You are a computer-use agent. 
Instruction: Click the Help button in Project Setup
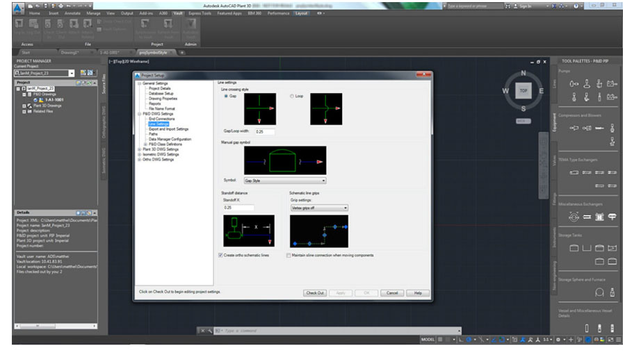[418, 293]
